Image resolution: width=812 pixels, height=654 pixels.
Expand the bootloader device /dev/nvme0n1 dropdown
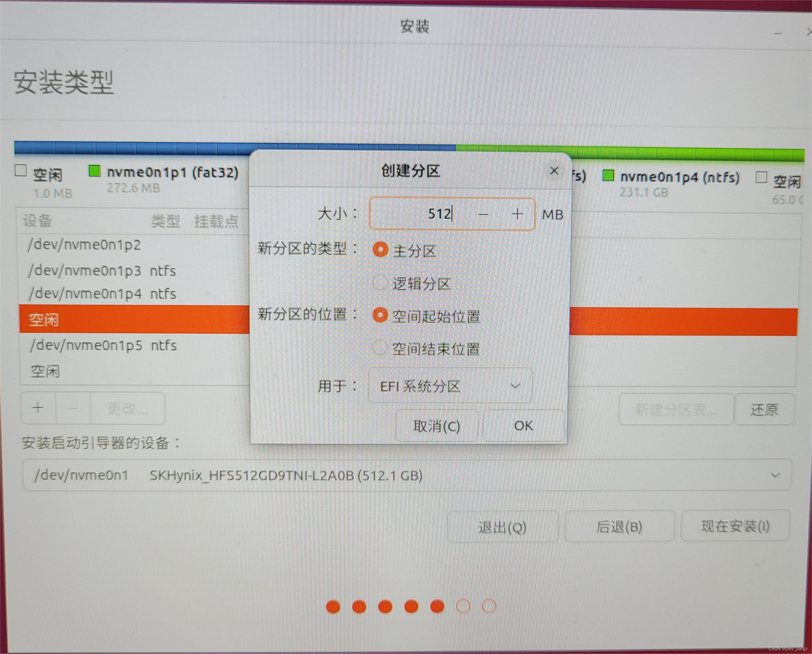click(407, 475)
